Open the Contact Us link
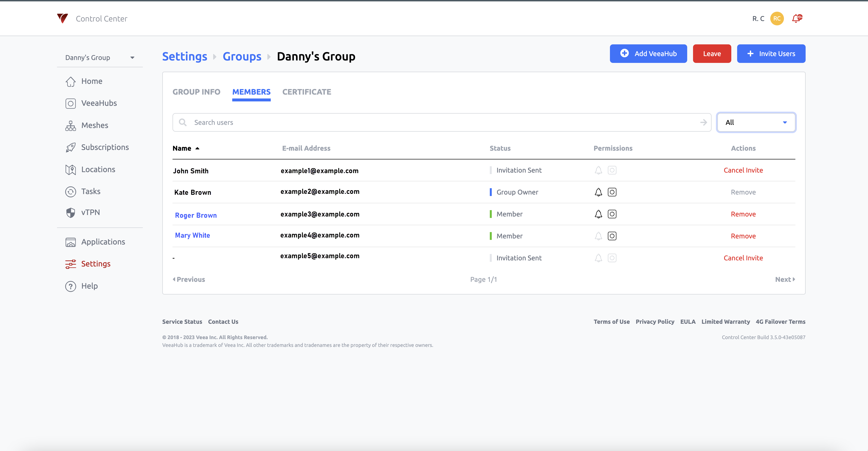868x451 pixels. coord(223,322)
